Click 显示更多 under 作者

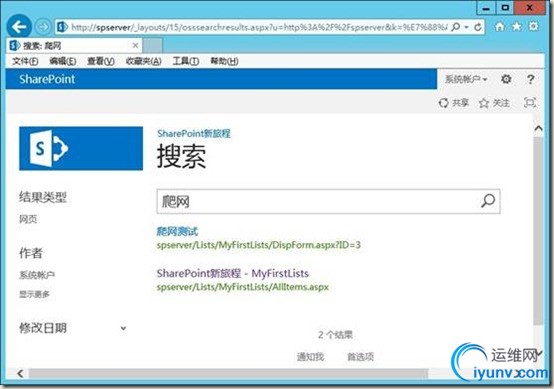click(x=34, y=294)
